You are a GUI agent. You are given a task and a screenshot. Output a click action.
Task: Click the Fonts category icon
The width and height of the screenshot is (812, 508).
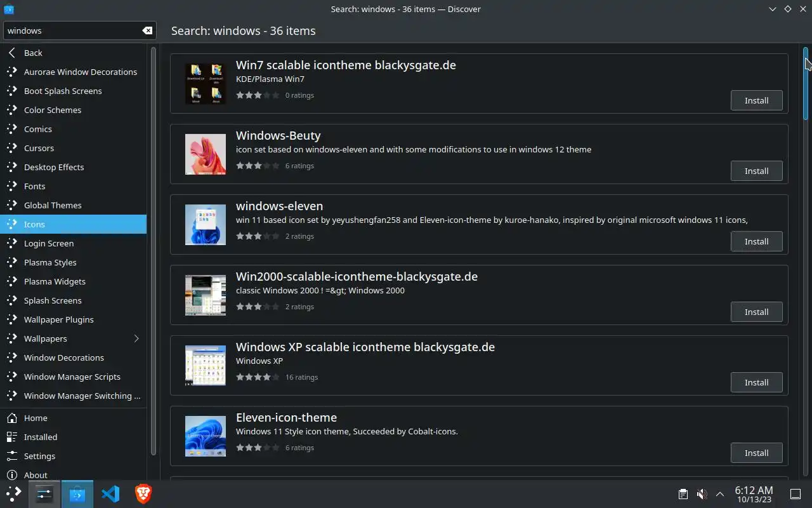coord(12,186)
